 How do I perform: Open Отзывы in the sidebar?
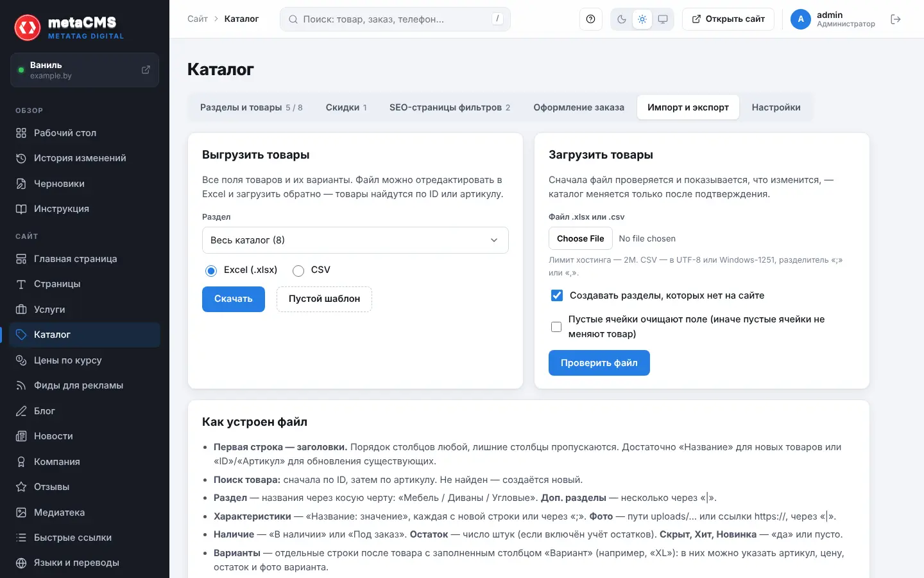85,487
